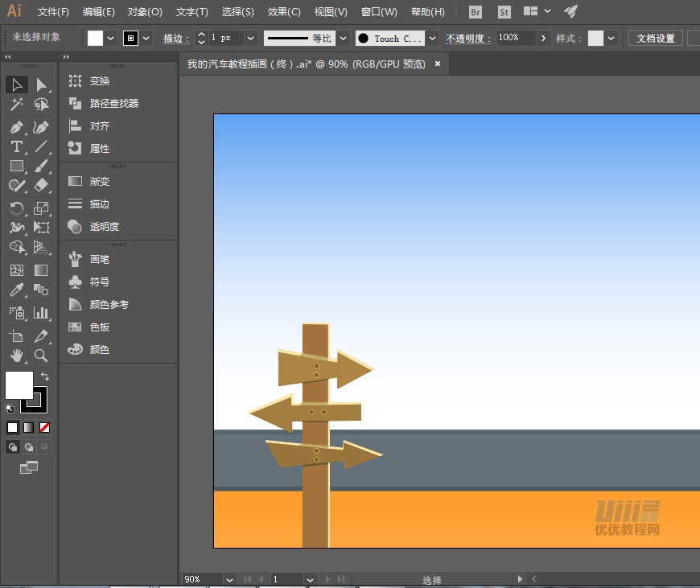Image resolution: width=700 pixels, height=588 pixels.
Task: Expand the opacity slider arrow
Action: coord(543,39)
